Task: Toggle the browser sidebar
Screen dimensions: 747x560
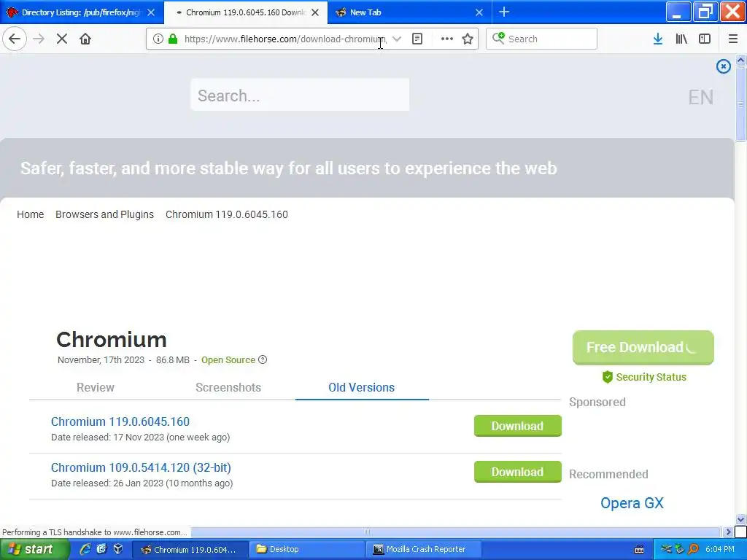Action: click(x=705, y=39)
